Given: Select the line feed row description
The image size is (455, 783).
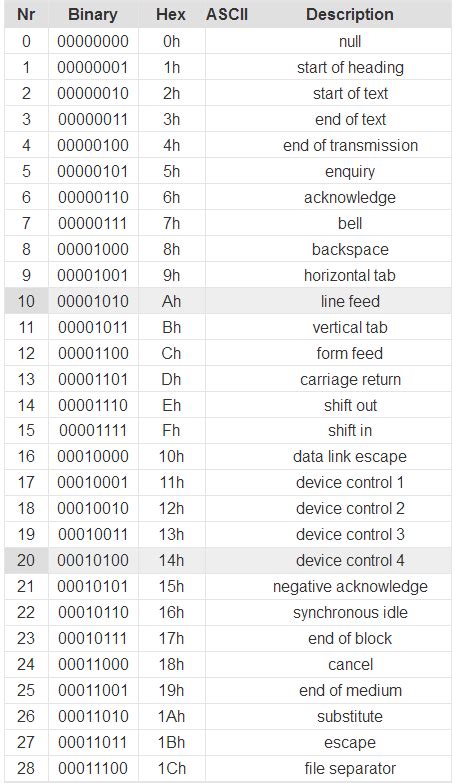Looking at the screenshot, I should pos(350,301).
